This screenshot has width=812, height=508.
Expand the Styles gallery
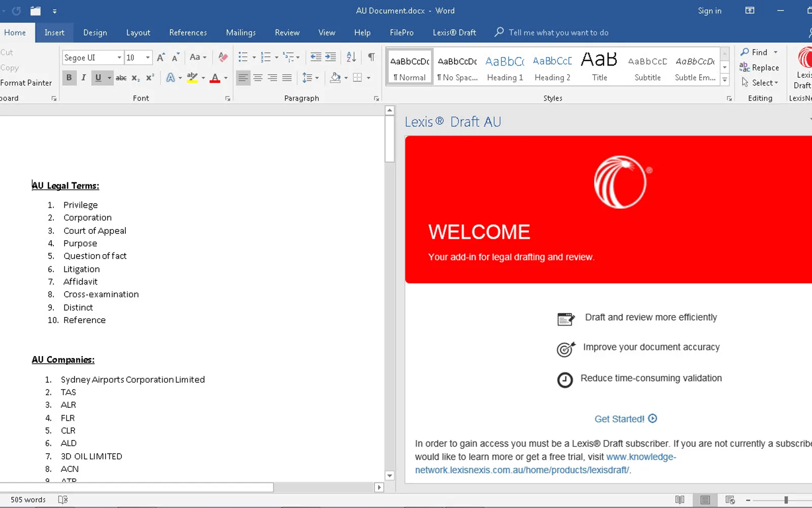coord(725,80)
